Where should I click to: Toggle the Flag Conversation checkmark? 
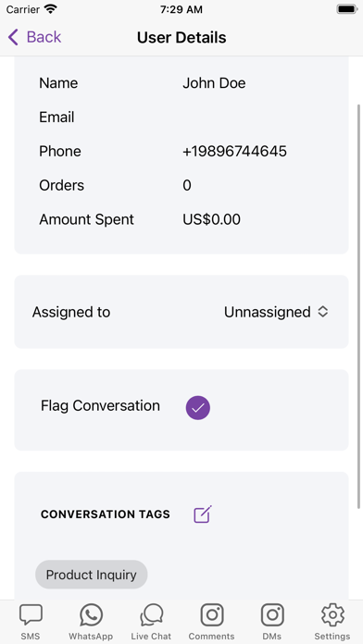[x=198, y=408]
